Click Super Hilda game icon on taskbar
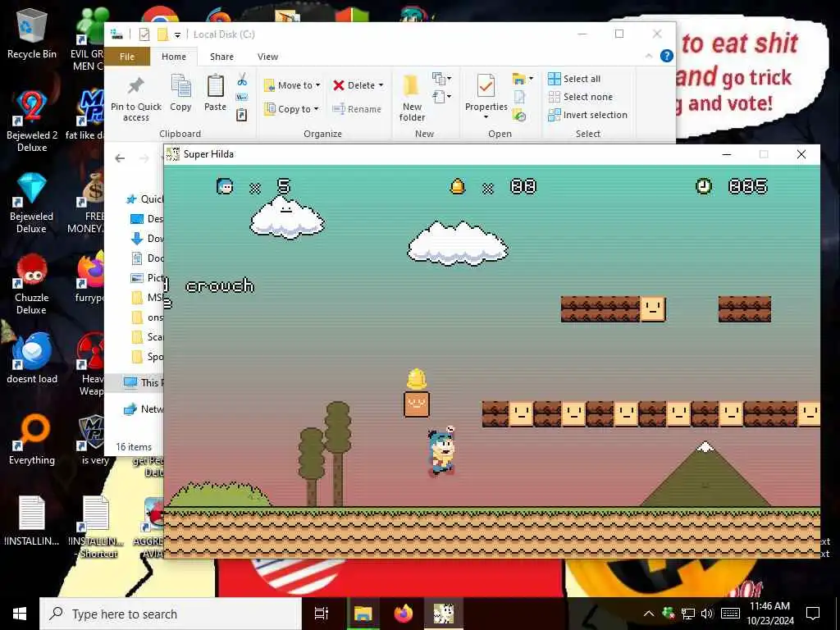840x630 pixels. tap(444, 614)
